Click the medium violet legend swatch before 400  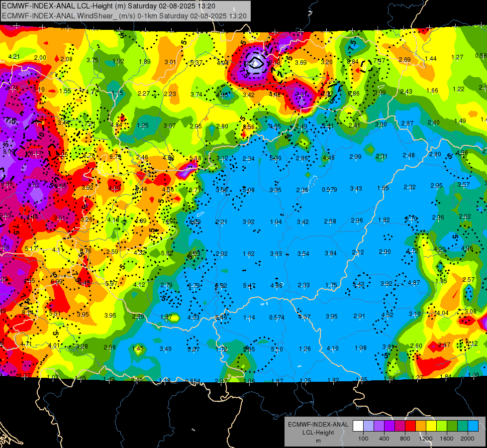379,426
